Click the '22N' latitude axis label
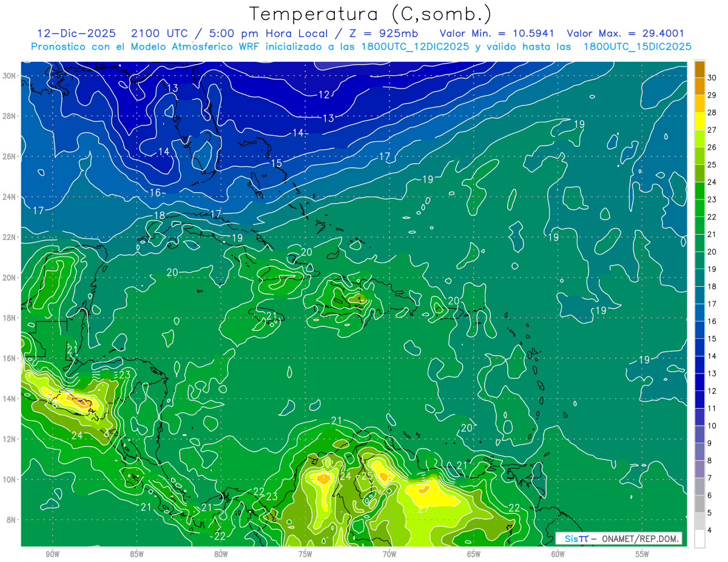728x562 pixels. 9,237
